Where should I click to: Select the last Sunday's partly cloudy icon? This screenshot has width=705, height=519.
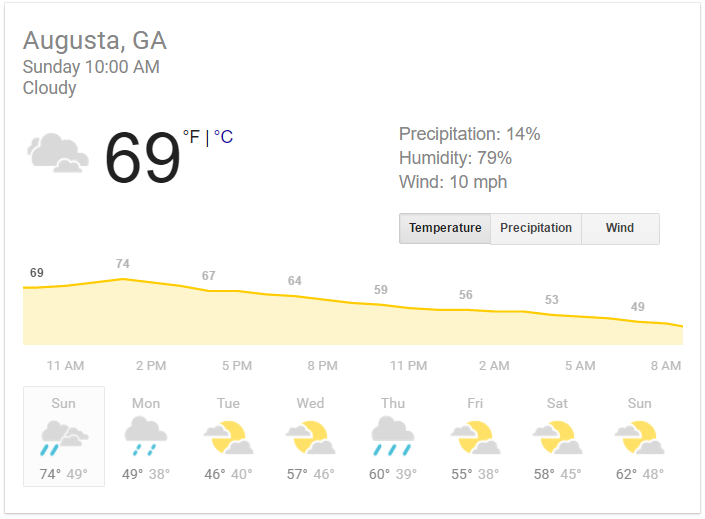point(639,437)
